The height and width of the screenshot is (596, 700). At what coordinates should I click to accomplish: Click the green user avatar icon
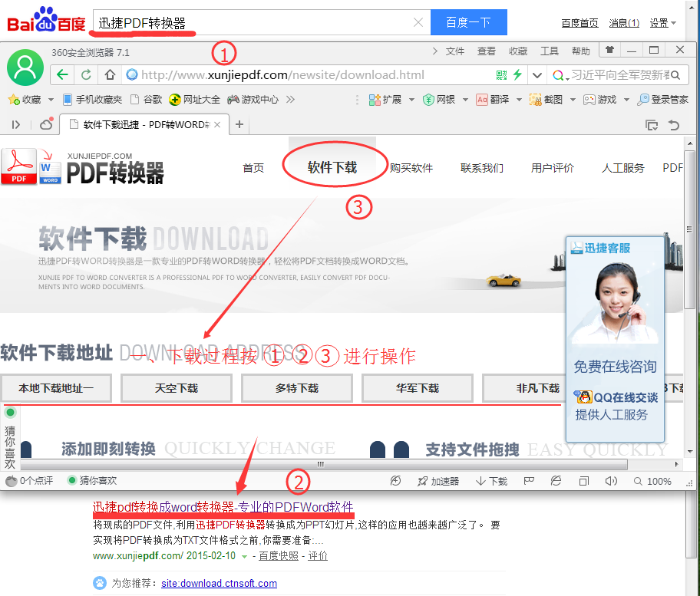coord(25,68)
